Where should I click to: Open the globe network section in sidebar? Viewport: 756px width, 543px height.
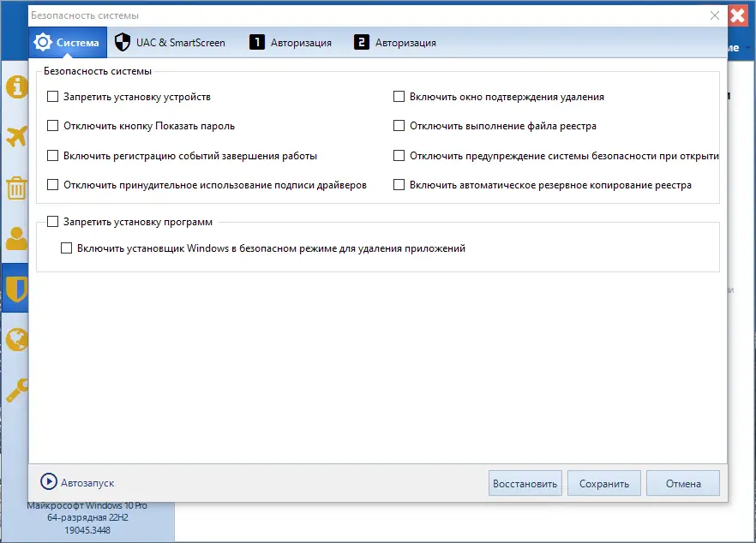click(x=16, y=340)
